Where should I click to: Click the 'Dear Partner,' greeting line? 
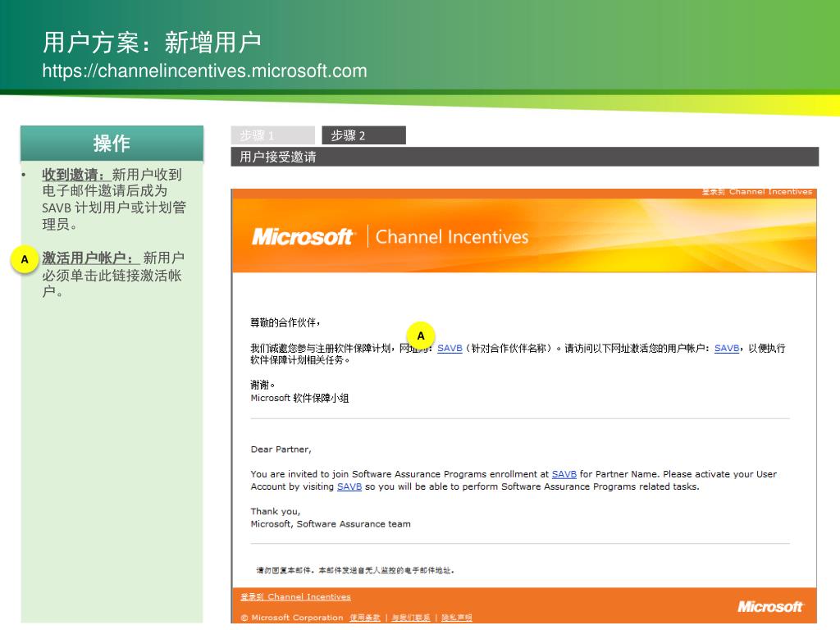281,450
